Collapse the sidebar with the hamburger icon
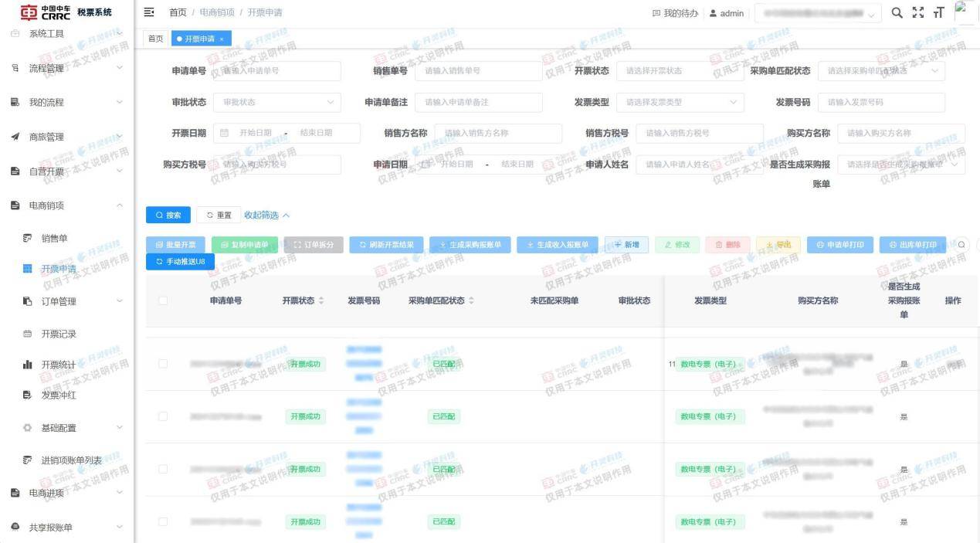The image size is (980, 543). coord(150,12)
